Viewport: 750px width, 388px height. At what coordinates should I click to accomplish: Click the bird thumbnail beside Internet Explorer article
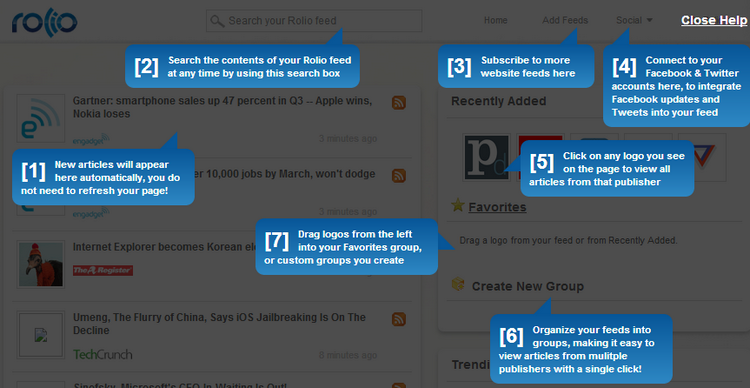pos(41,264)
